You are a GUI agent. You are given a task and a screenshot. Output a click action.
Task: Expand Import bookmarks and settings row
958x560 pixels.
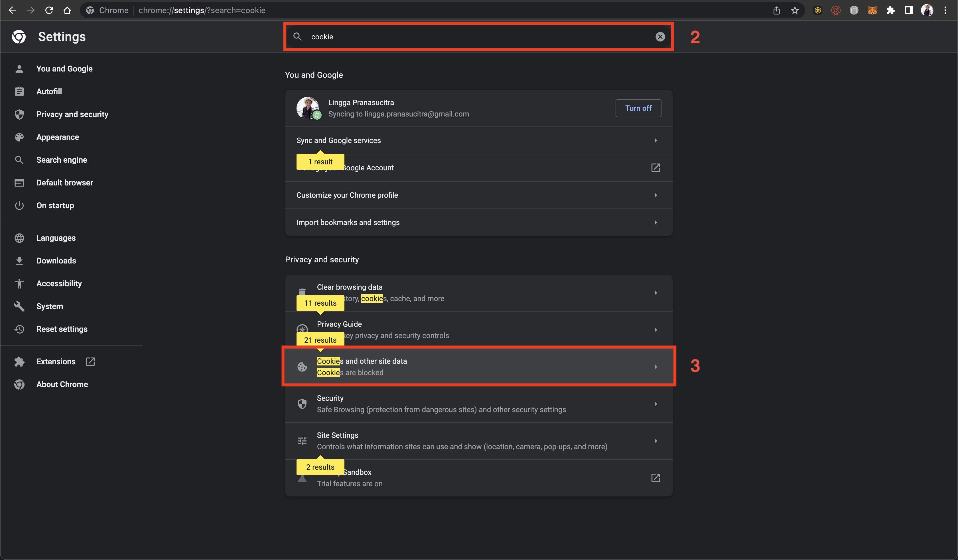478,222
